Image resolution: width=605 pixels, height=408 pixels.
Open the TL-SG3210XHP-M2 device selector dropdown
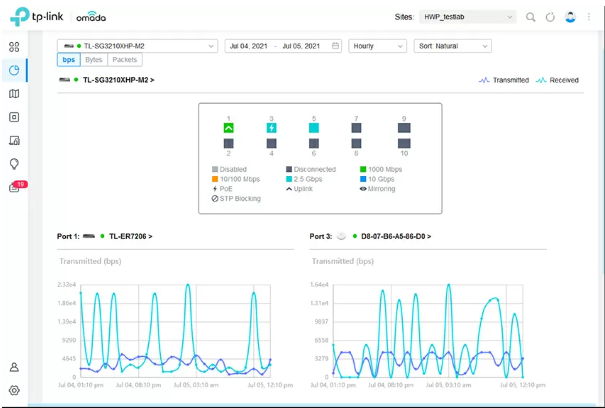[x=137, y=46]
